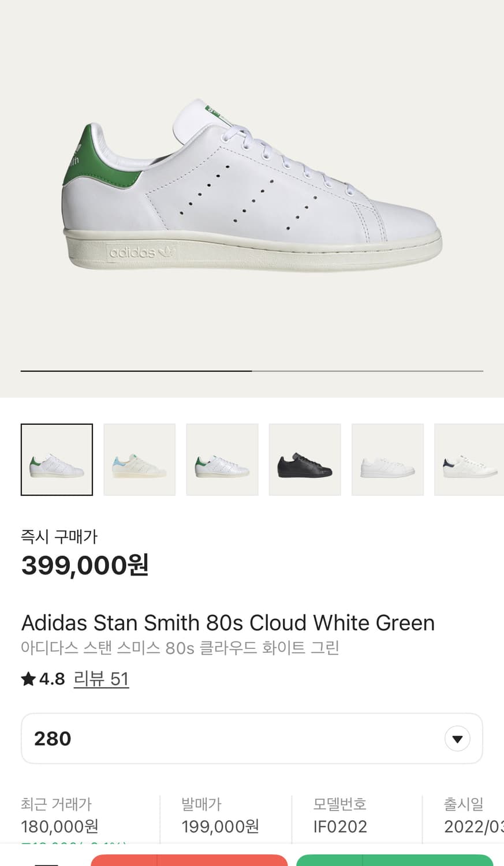Select the navy heel shoe thumbnail

click(469, 460)
